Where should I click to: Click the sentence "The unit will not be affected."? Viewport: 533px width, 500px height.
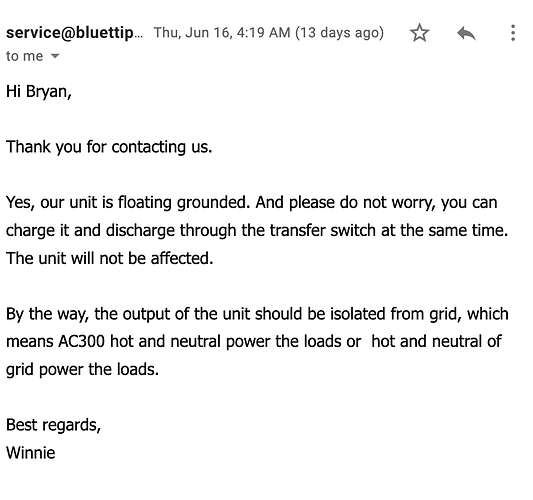[109, 258]
